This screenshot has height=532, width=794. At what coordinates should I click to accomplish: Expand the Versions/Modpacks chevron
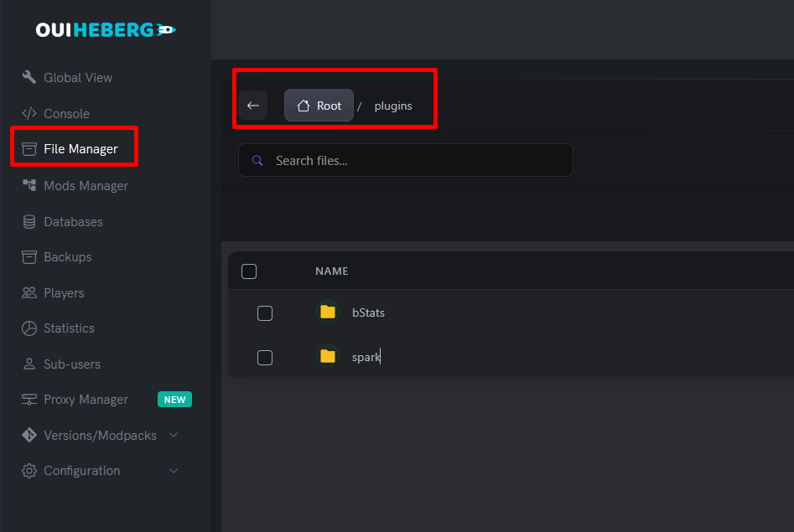click(174, 435)
